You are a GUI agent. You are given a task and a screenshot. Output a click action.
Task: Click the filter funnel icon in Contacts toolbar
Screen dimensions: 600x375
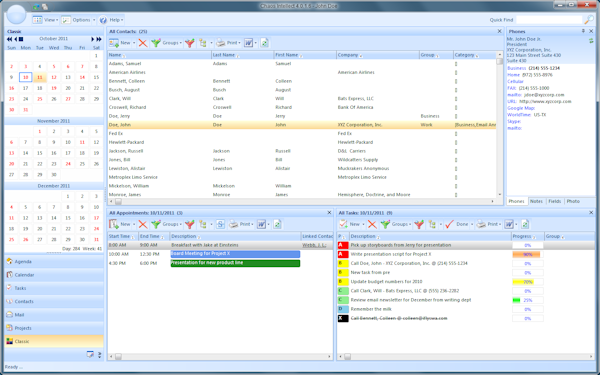189,43
